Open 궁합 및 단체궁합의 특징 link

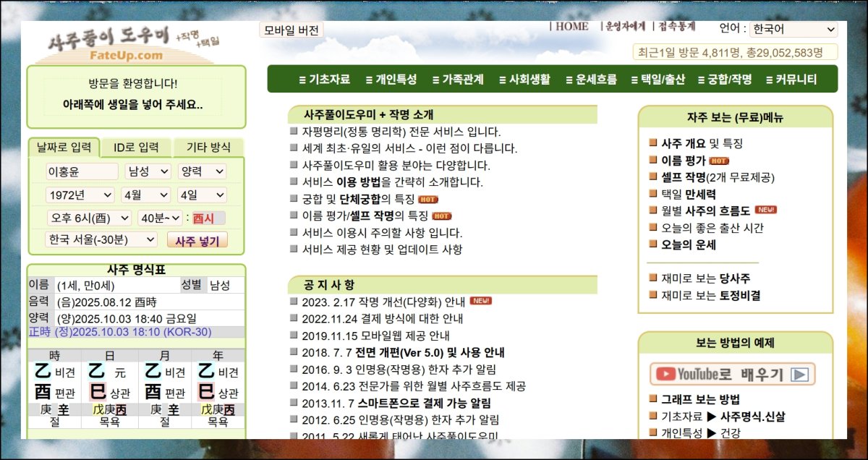click(x=358, y=199)
